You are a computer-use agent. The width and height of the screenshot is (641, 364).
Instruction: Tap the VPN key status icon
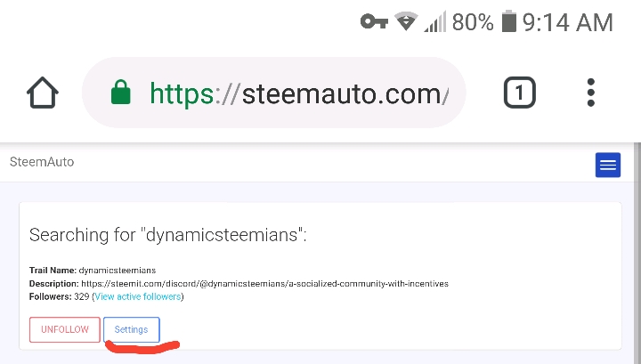click(x=374, y=21)
